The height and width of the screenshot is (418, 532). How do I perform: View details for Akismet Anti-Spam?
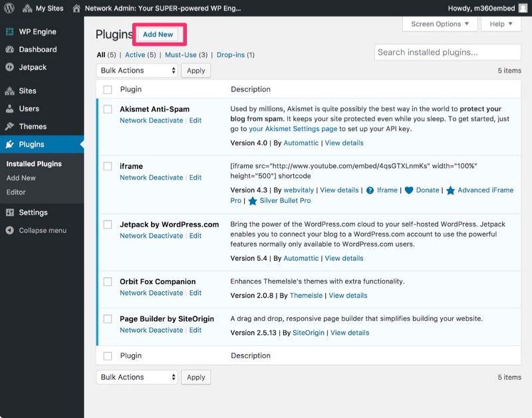tap(344, 143)
